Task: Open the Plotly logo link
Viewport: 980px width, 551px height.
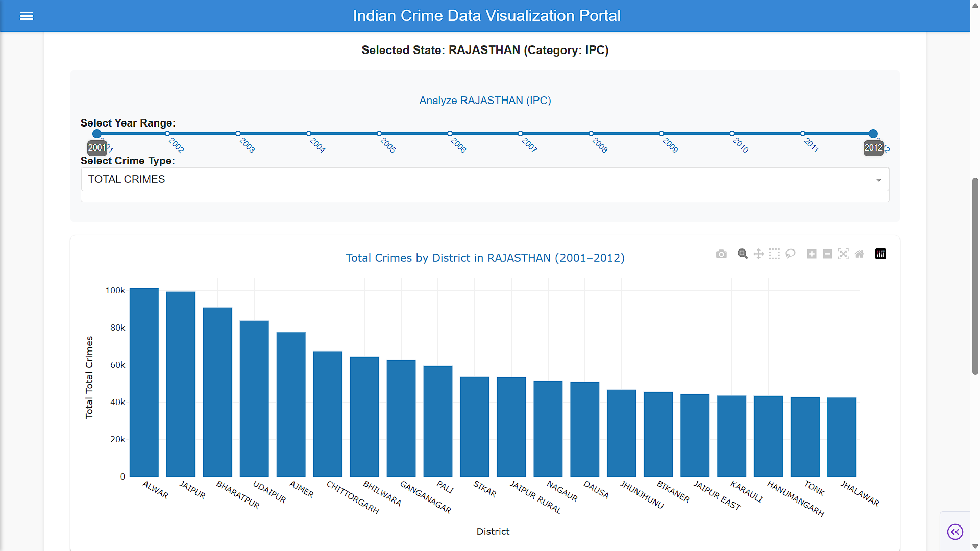Action: point(880,254)
